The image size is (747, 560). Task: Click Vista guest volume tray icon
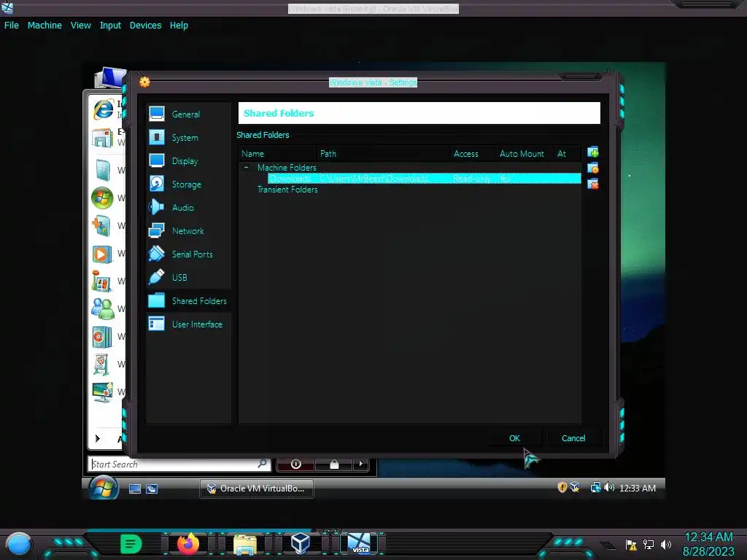[x=609, y=488]
